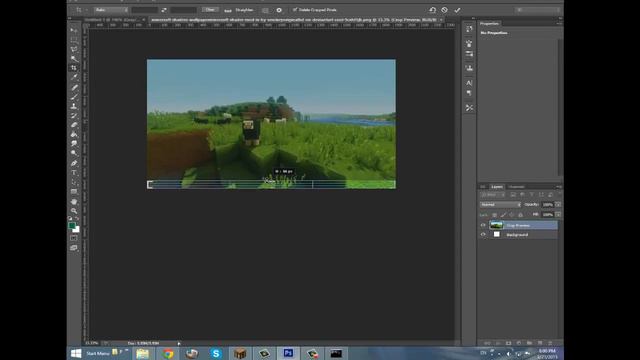This screenshot has width=640, height=360.
Task: Select the Path Selection tool
Action: pos(74,182)
